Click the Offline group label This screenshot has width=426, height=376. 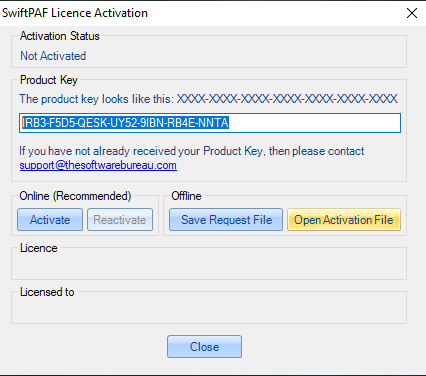click(x=186, y=196)
